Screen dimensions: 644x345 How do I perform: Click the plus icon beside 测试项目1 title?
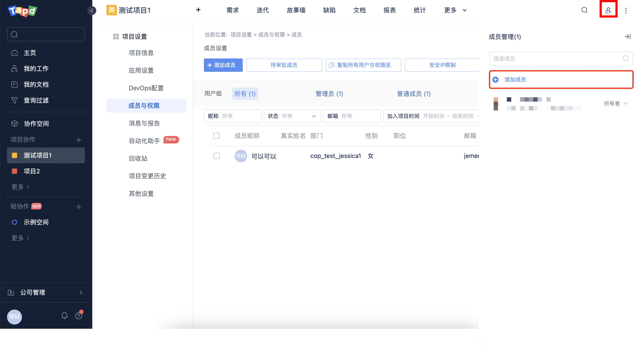(198, 10)
